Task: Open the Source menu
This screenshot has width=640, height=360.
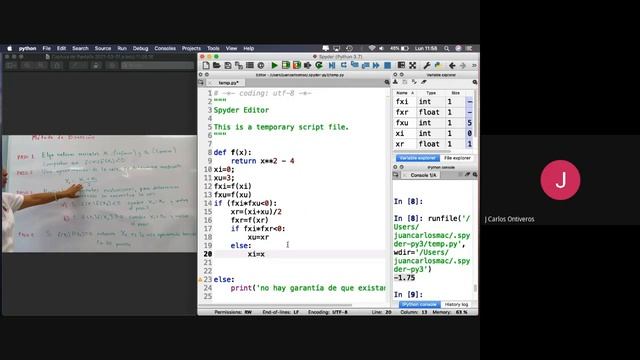Action: (102, 48)
